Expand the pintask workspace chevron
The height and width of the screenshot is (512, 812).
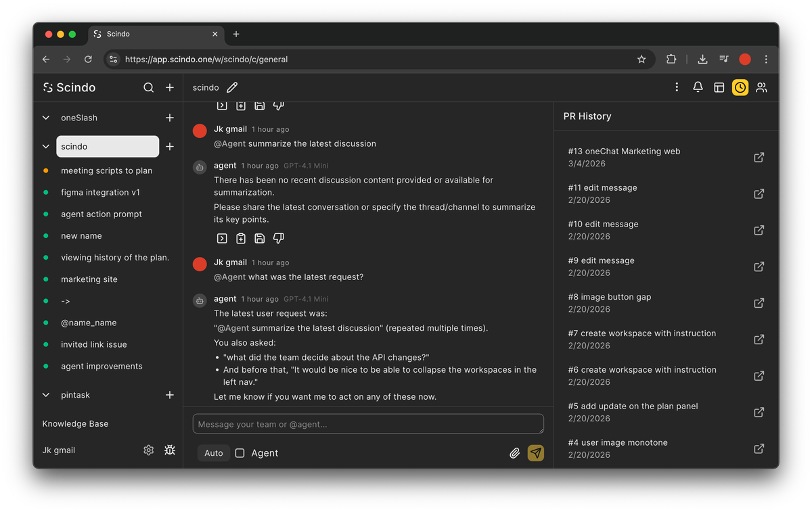(46, 395)
